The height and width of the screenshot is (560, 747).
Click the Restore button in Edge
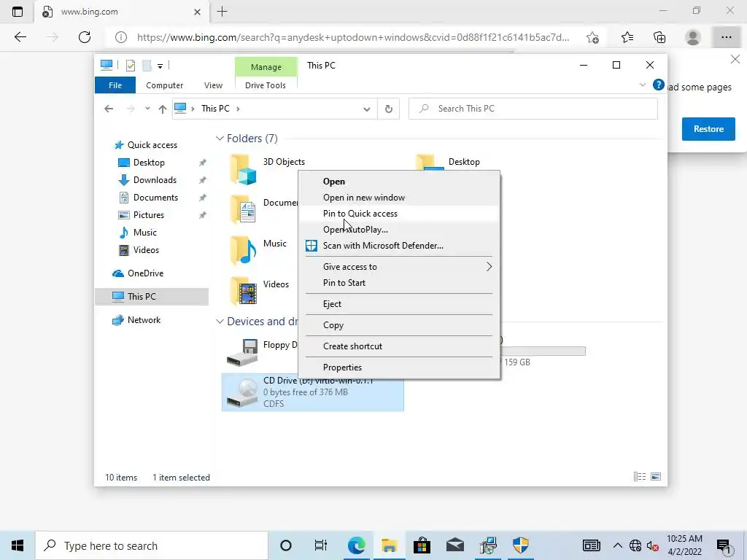[708, 129]
